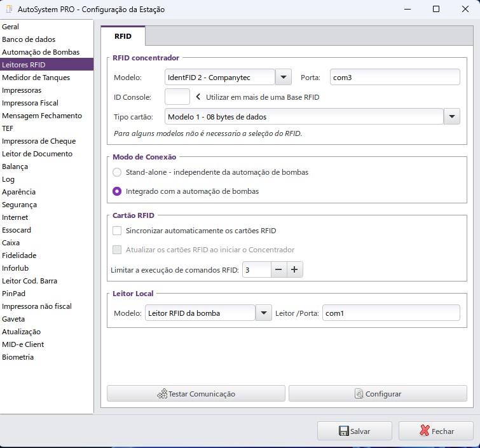The image size is (480, 448).
Task: Click the Salvar floppy disk icon
Action: pyautogui.click(x=343, y=431)
